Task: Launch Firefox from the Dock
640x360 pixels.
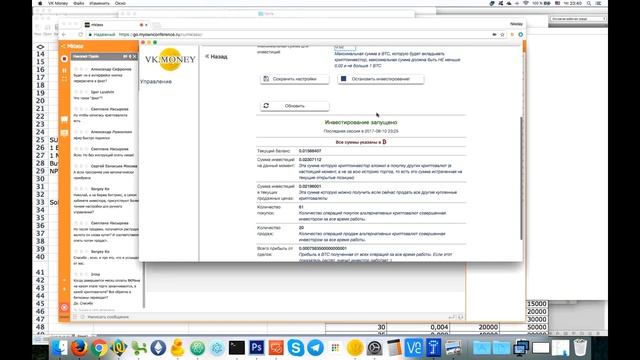Action: [x=80, y=348]
